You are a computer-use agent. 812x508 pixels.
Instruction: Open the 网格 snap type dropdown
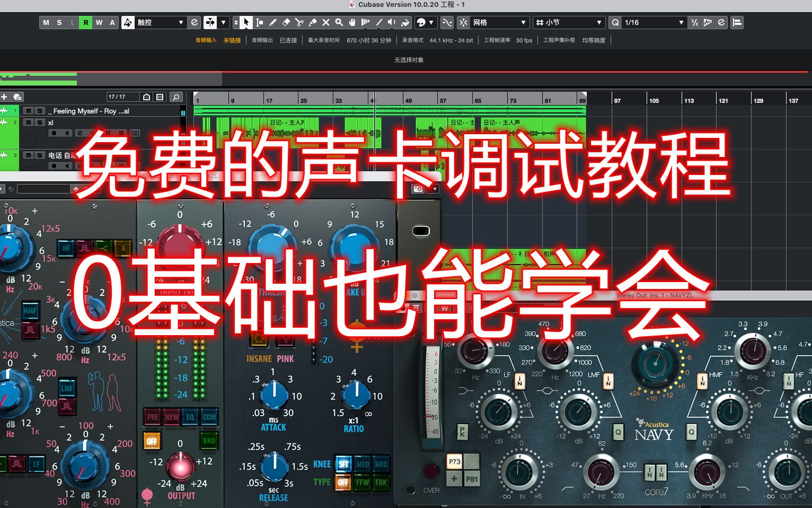[499, 22]
